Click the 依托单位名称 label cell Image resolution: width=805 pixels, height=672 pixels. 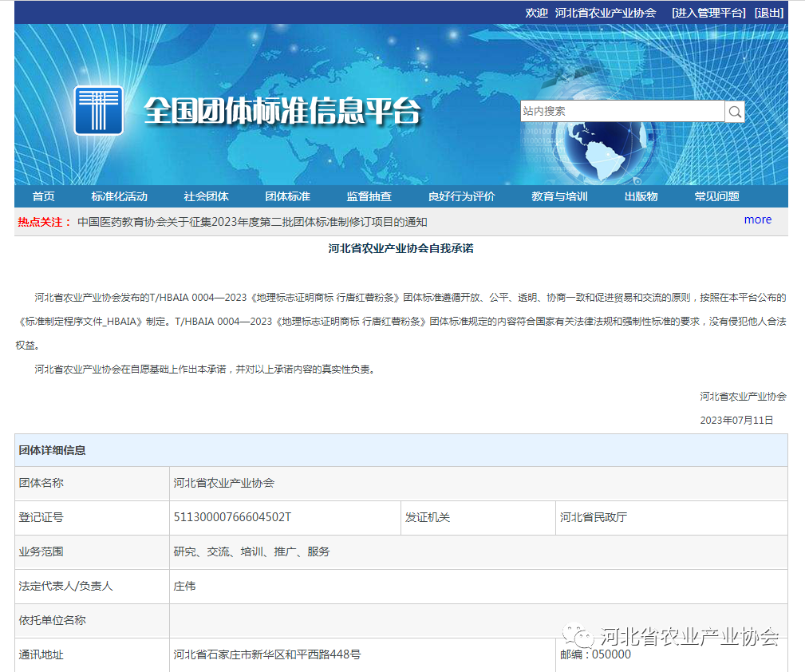click(x=92, y=621)
